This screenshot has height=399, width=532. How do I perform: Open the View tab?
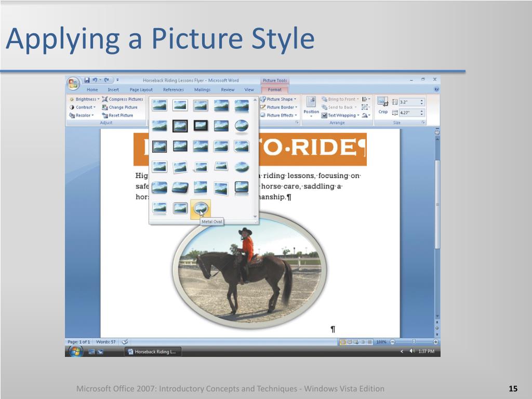pyautogui.click(x=249, y=89)
